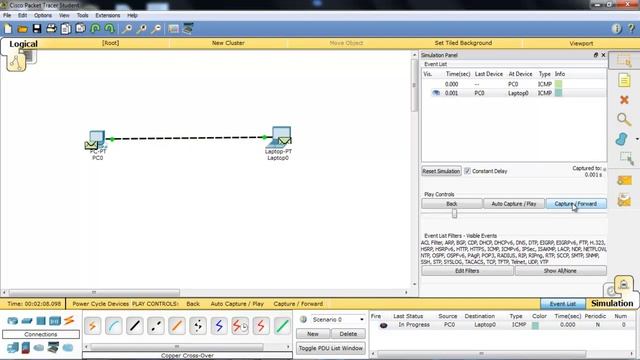
Task: Toggle eye visibility on 0.001 event
Action: point(436,93)
